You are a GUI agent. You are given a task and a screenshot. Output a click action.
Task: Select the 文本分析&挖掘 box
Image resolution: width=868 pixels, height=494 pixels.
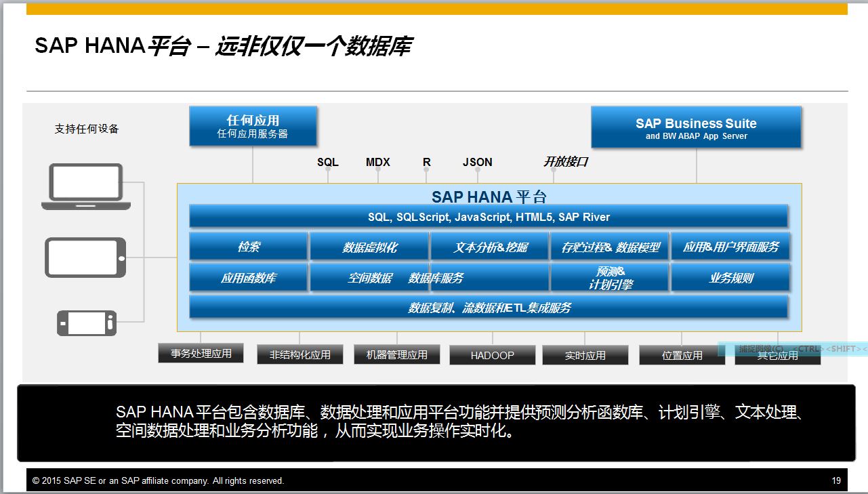coord(490,247)
